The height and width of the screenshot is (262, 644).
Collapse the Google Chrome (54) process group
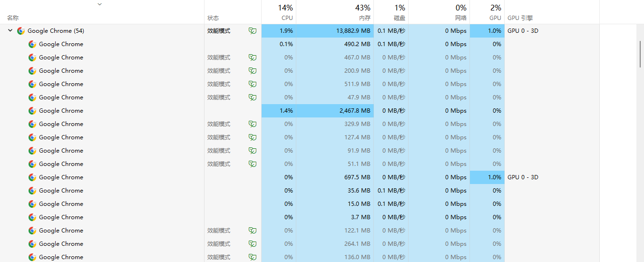pos(10,30)
